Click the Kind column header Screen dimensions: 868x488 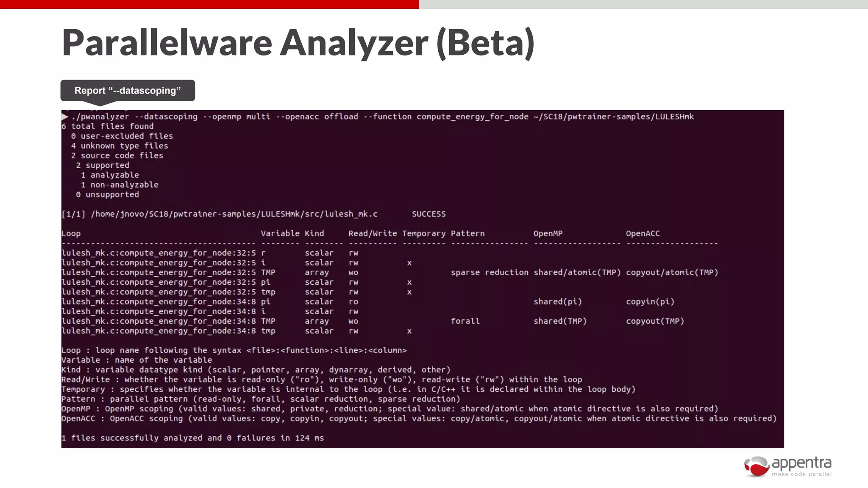click(314, 233)
